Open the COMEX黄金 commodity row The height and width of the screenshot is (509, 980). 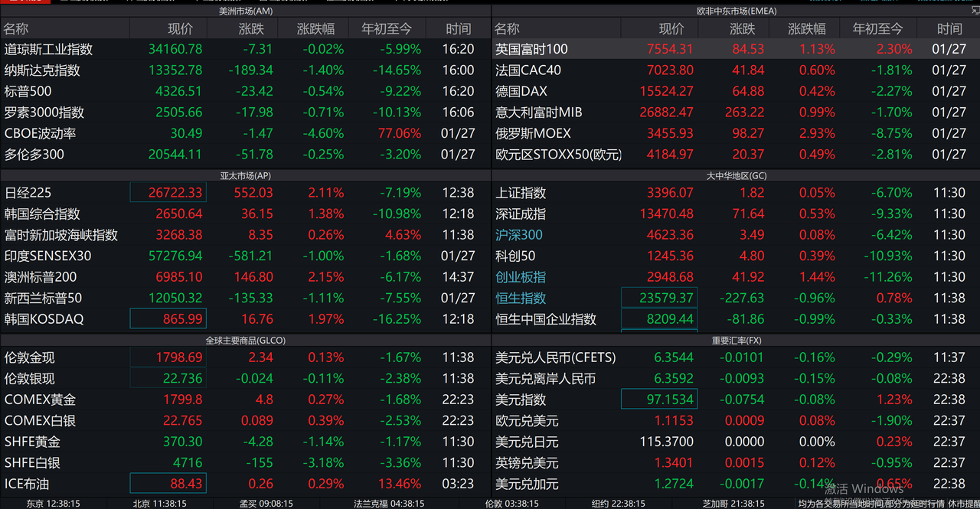[40, 400]
